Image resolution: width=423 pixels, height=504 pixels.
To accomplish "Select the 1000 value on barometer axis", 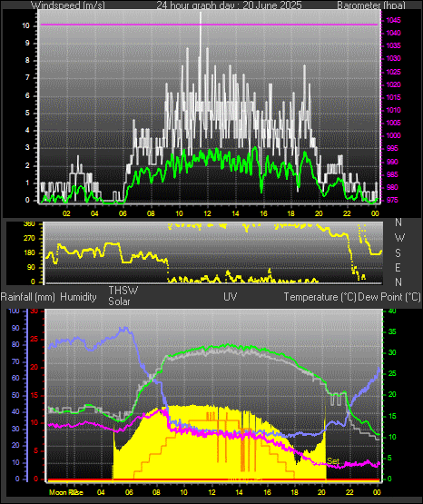I will coord(393,135).
